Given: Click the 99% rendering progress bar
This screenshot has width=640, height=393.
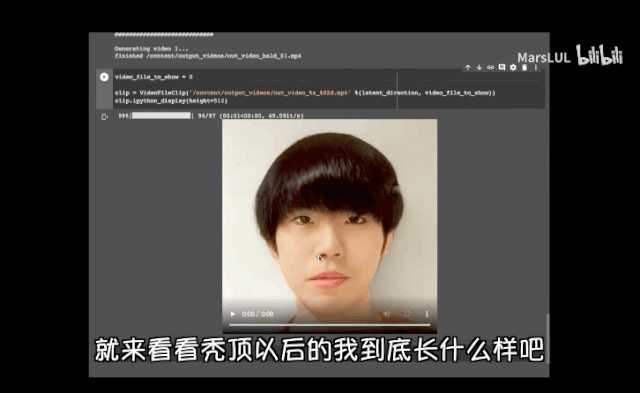Looking at the screenshot, I should [161, 116].
